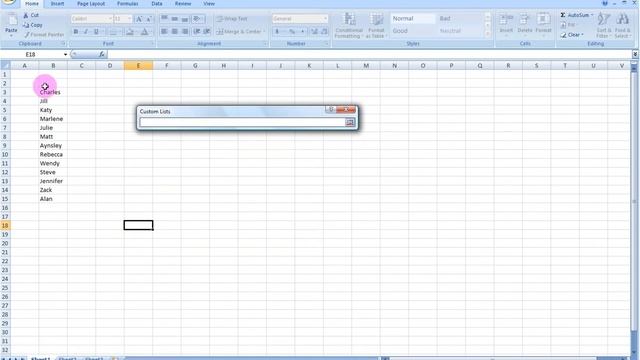
Task: Click column E header
Action: (138, 65)
